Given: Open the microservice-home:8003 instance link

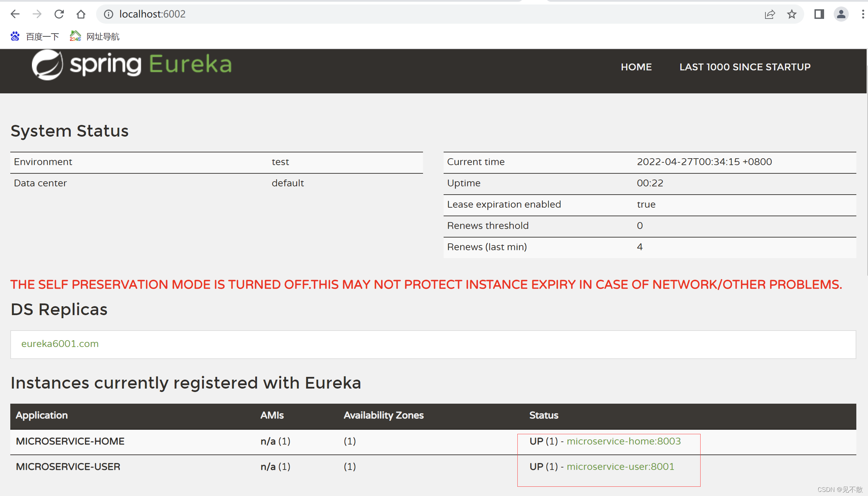Looking at the screenshot, I should (x=624, y=441).
